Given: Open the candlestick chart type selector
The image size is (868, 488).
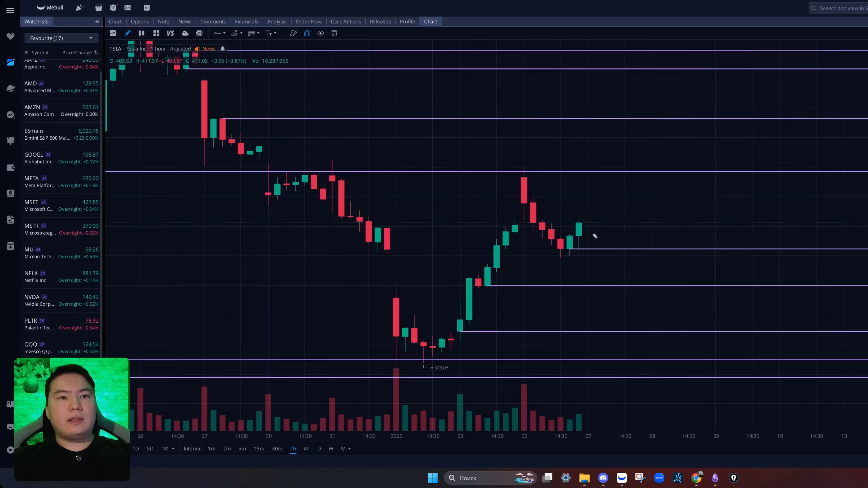Looking at the screenshot, I should [142, 33].
